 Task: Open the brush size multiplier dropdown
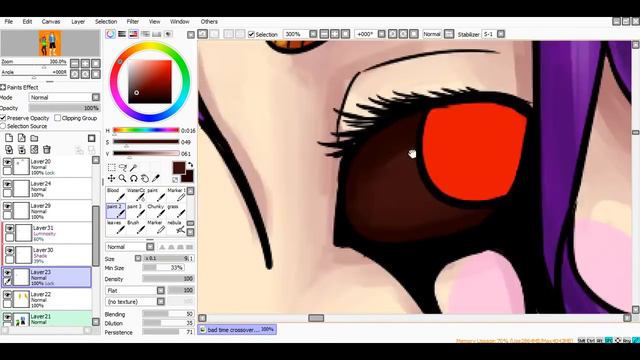tap(138, 258)
